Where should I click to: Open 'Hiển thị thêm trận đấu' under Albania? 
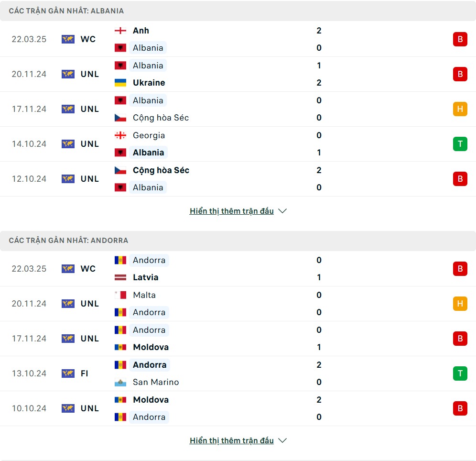pyautogui.click(x=232, y=211)
